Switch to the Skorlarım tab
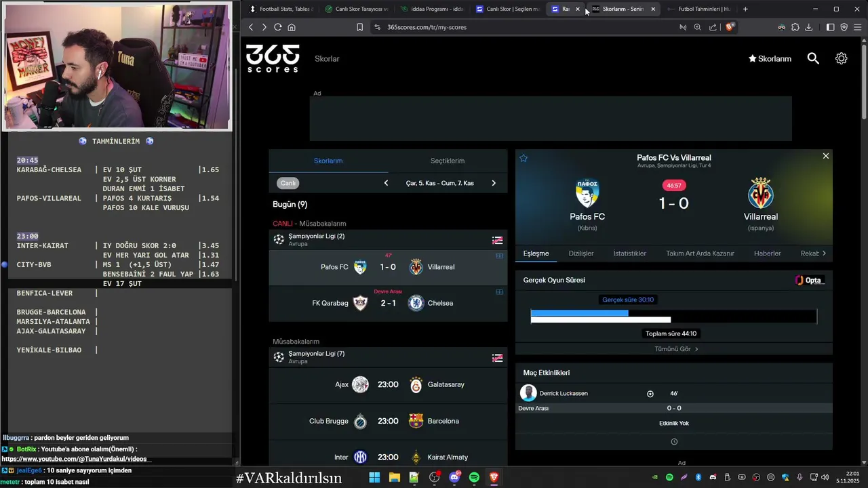Viewport: 868px width, 488px height. tap(328, 161)
